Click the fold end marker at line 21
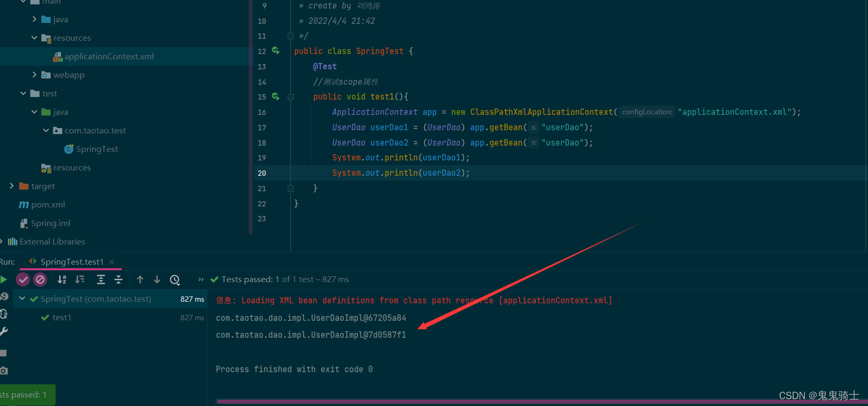 (290, 188)
